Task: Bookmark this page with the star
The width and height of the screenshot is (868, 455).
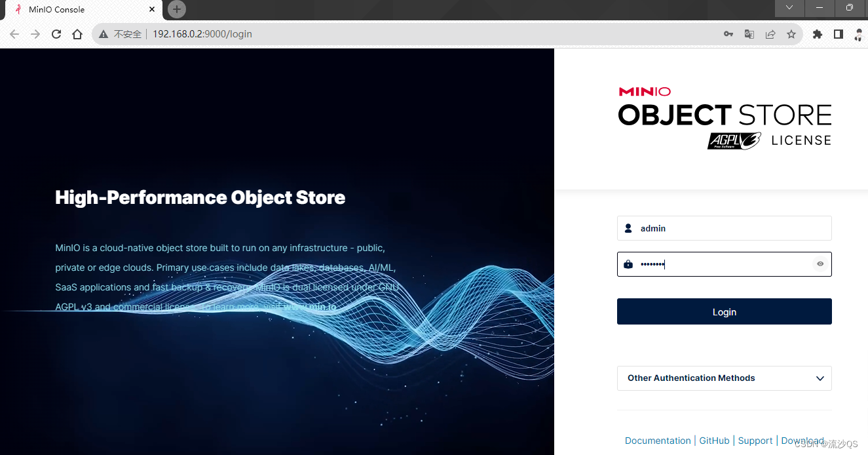Action: point(791,34)
